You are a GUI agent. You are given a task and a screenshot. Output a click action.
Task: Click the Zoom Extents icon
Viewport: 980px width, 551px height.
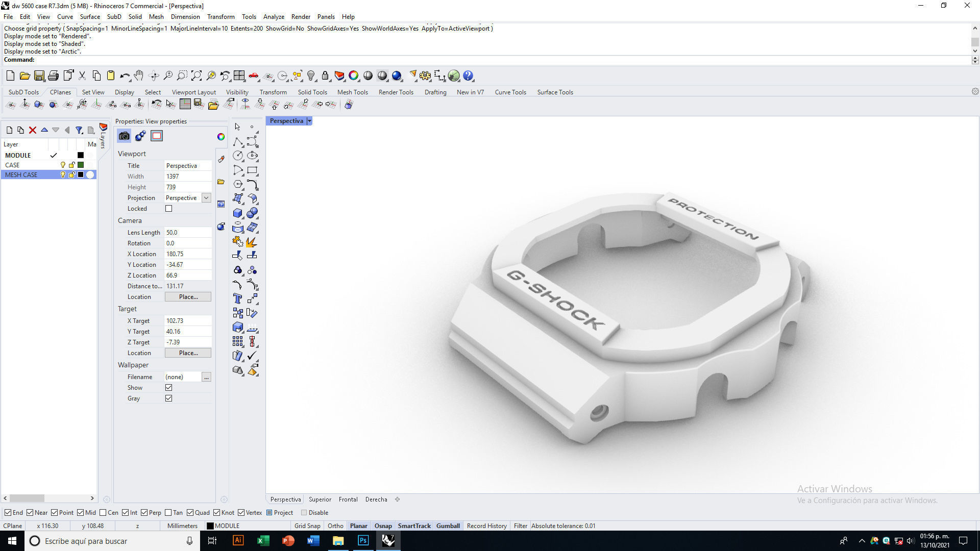coord(197,76)
